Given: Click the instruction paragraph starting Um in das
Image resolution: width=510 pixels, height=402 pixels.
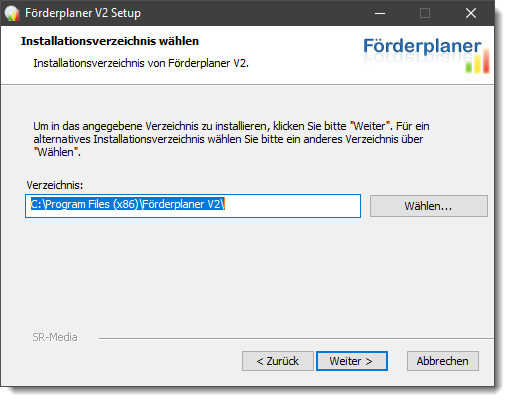Looking at the screenshot, I should point(231,139).
